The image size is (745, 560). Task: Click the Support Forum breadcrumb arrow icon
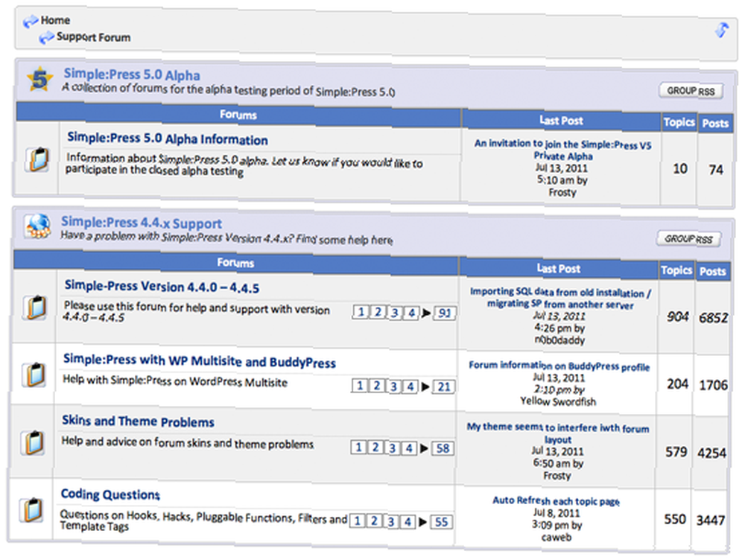coord(46,37)
